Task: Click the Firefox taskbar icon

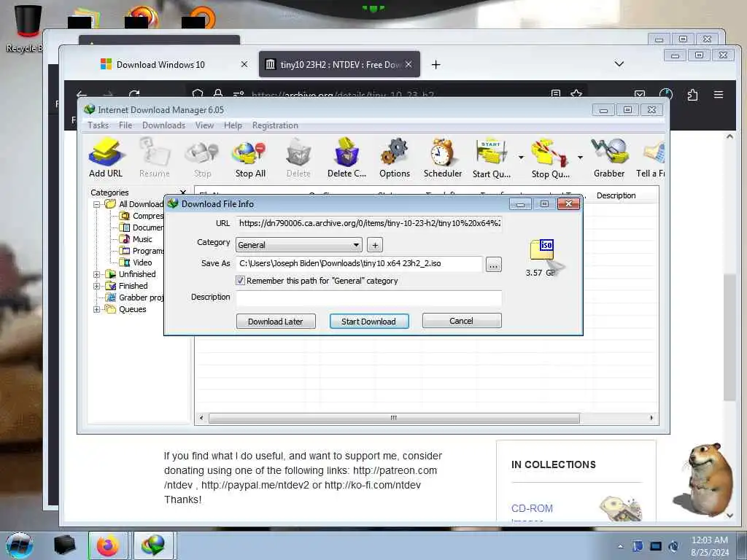Action: tap(108, 545)
